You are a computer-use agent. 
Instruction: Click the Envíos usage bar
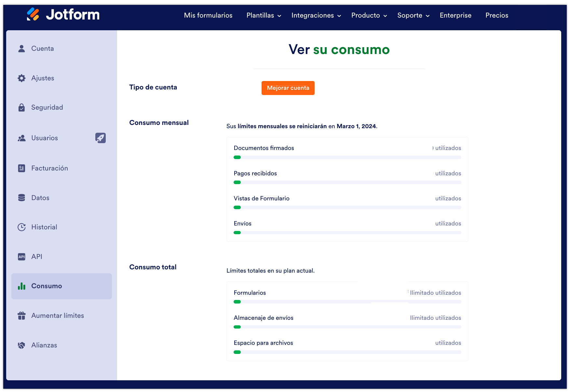click(347, 233)
